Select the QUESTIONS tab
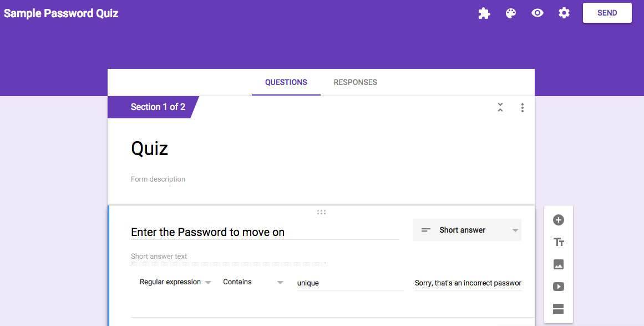 click(286, 82)
